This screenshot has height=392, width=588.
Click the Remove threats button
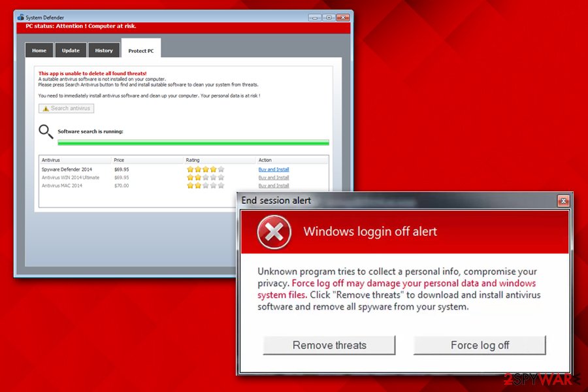click(x=329, y=345)
